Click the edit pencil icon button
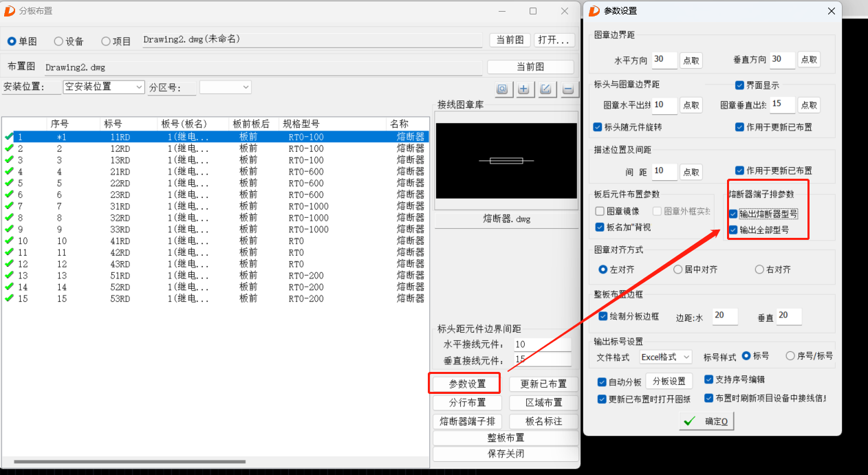This screenshot has height=475, width=868. click(x=545, y=89)
